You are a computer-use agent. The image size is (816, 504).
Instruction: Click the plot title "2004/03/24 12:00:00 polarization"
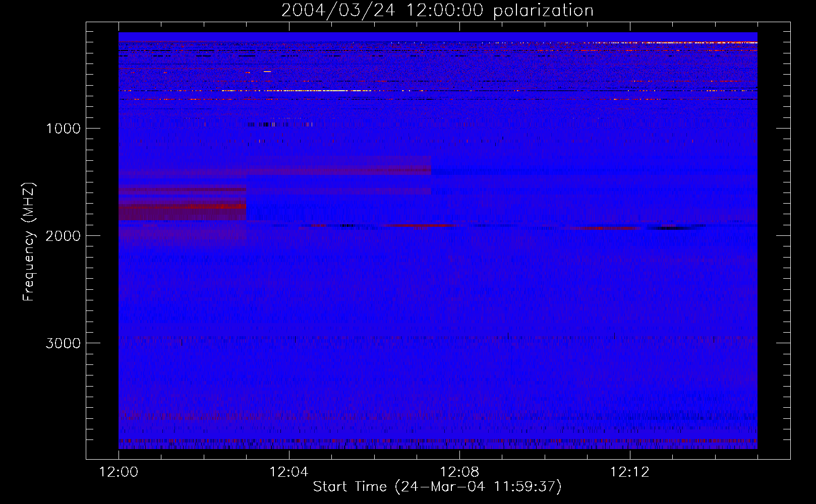tap(437, 11)
